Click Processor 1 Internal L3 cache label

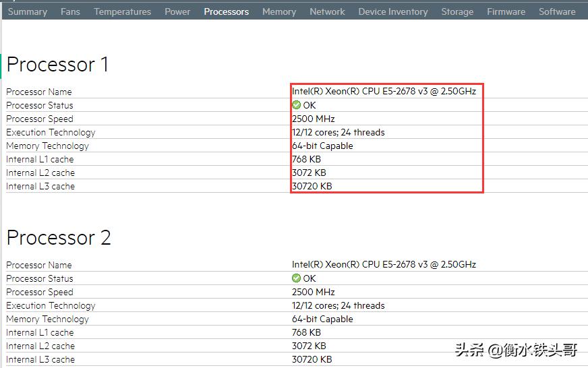click(x=40, y=186)
